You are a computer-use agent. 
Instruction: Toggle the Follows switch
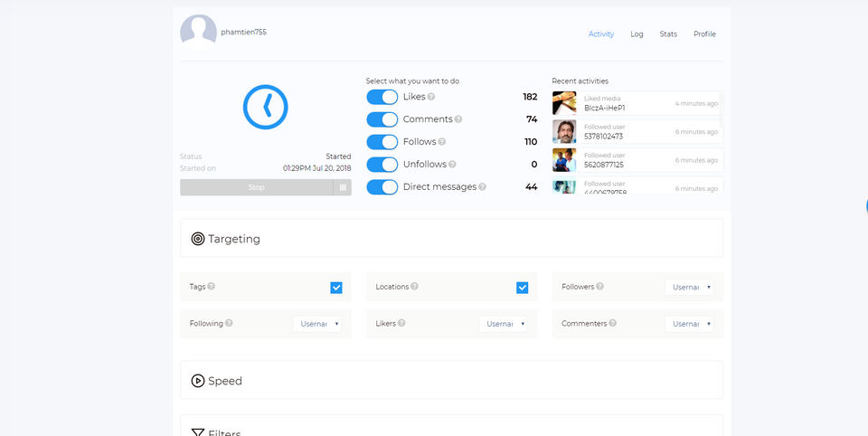point(382,142)
